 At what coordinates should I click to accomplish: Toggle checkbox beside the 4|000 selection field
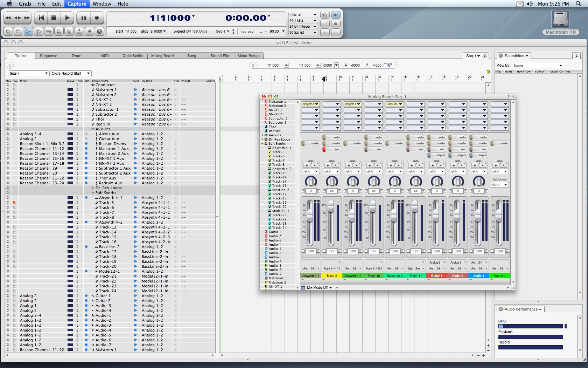pyautogui.click(x=386, y=65)
